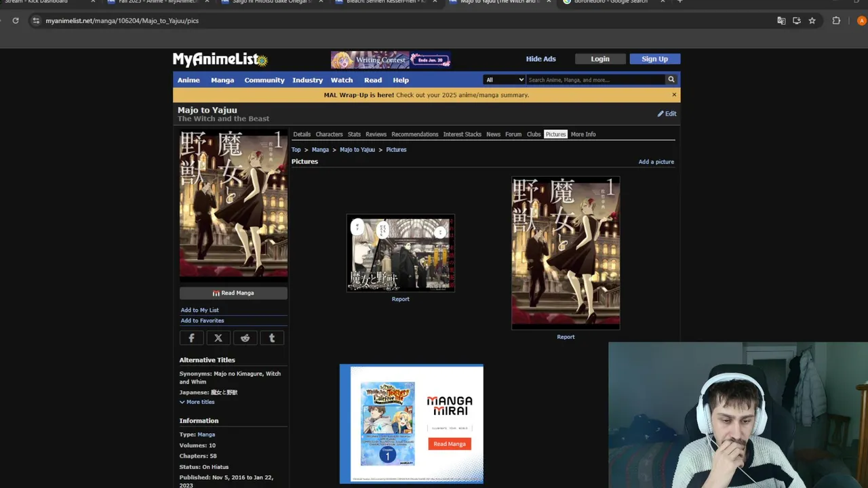Report the volume 1 cover picture
The width and height of the screenshot is (868, 488).
pyautogui.click(x=566, y=337)
